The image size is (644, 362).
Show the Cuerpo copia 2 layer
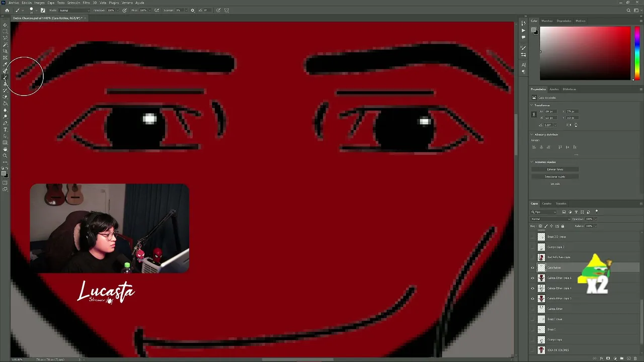533,247
